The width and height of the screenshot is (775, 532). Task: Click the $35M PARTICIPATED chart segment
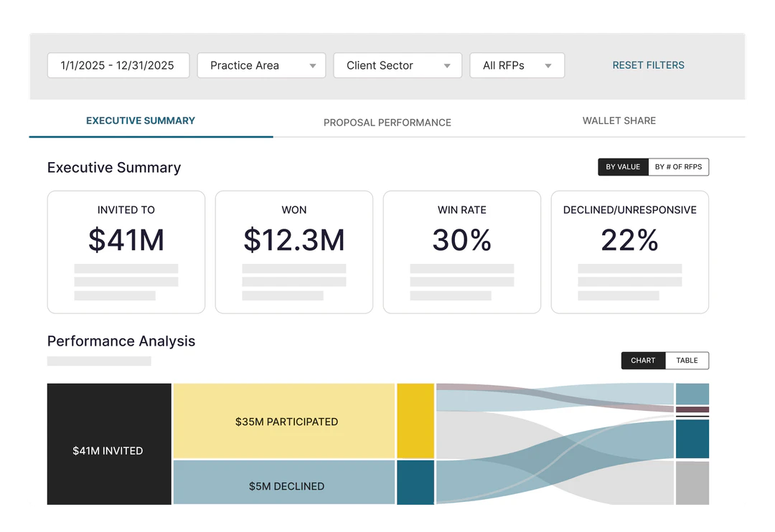(284, 422)
